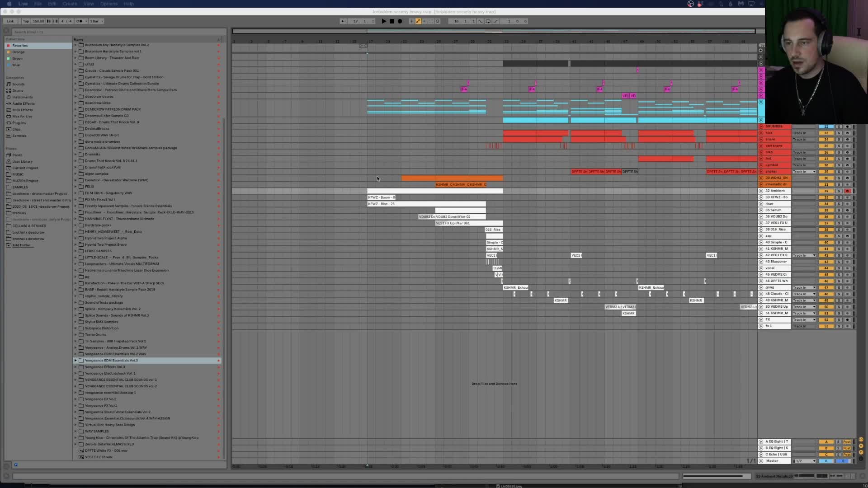Open the Instruments category in browser
The image size is (868, 488).
[x=22, y=97]
